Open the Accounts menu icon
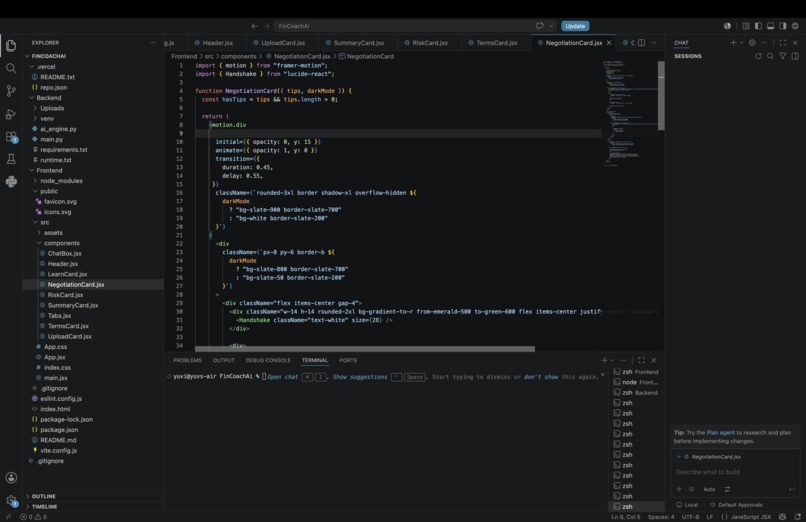This screenshot has height=522, width=806. (11, 477)
